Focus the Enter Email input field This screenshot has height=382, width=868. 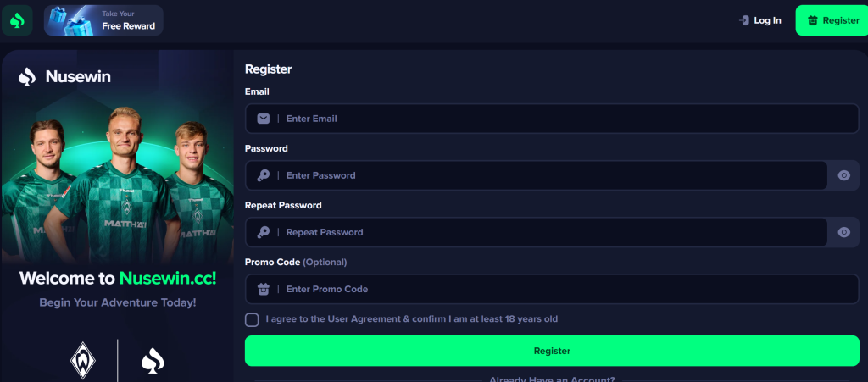point(559,119)
